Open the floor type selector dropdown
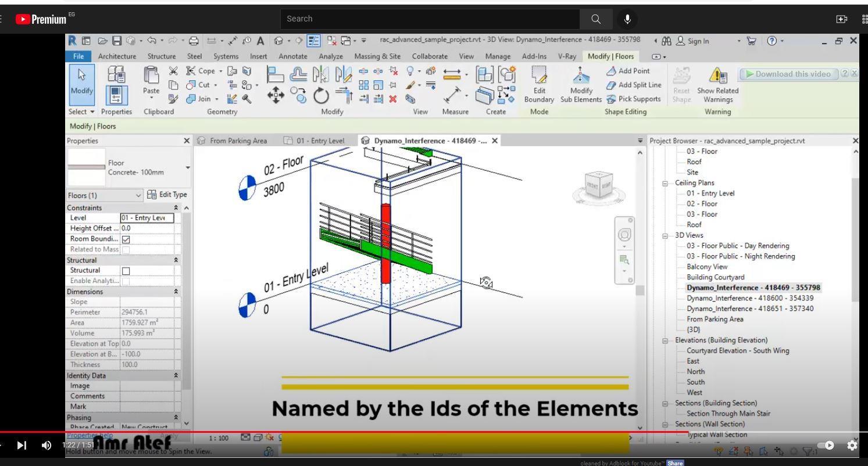The image size is (868, 466). pos(187,167)
